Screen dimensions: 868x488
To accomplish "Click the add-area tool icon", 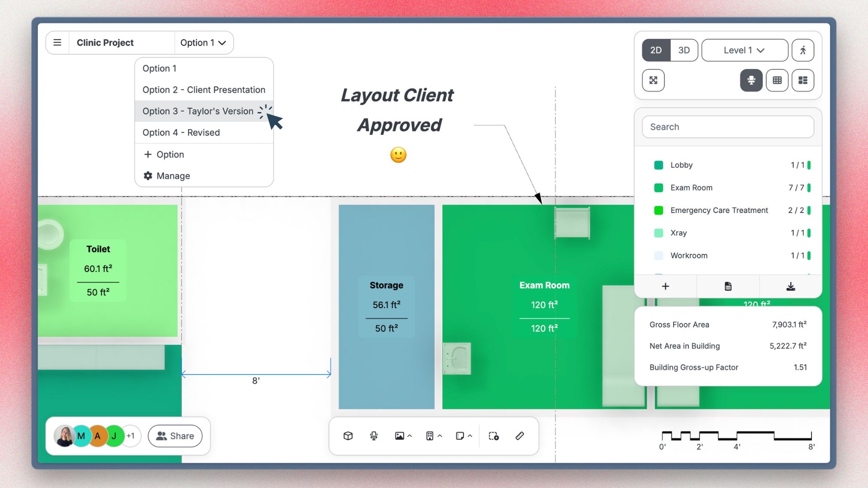I will [x=494, y=436].
